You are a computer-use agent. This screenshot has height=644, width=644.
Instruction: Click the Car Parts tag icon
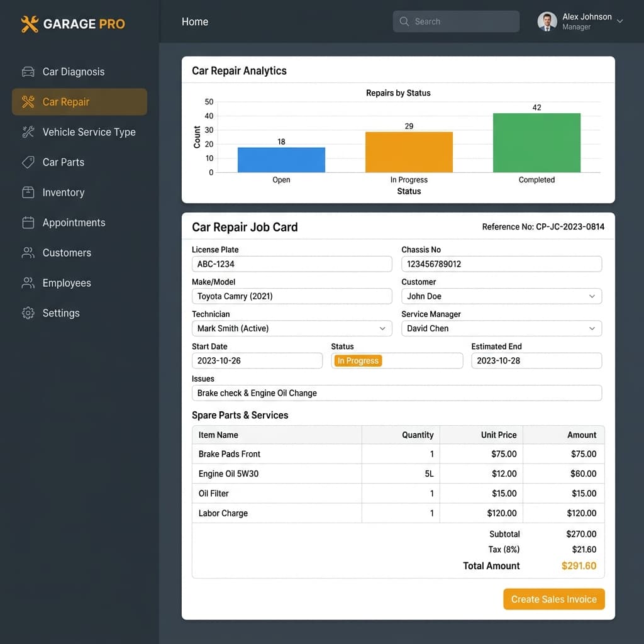click(28, 162)
